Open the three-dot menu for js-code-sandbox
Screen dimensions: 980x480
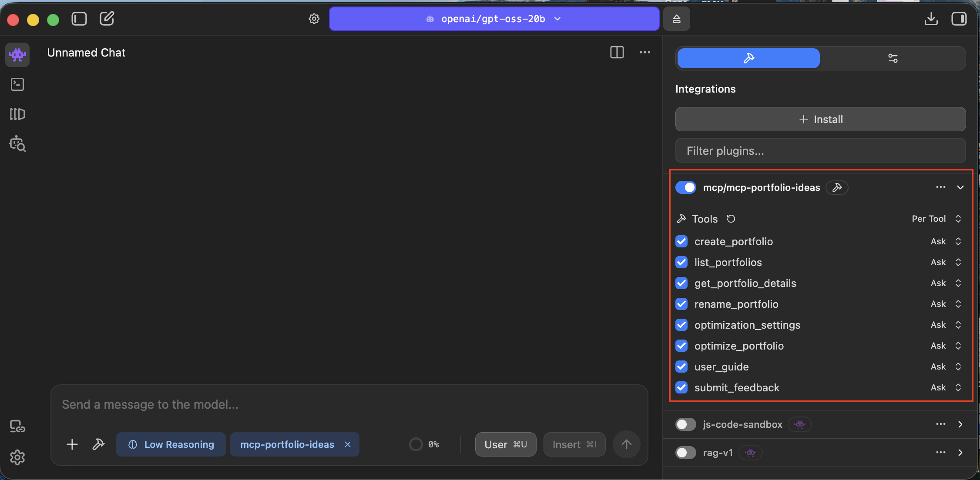[941, 424]
